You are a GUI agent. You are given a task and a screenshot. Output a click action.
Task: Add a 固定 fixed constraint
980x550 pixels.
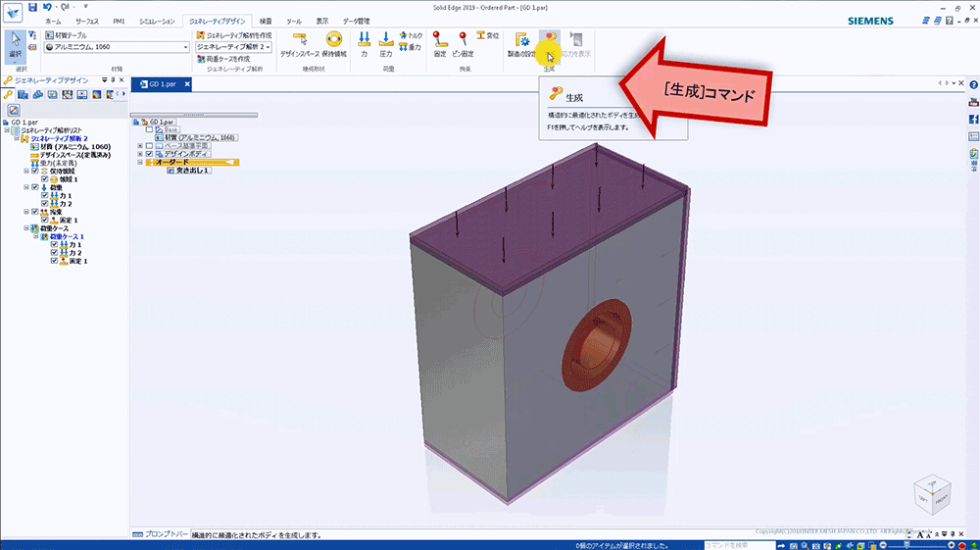(x=440, y=45)
